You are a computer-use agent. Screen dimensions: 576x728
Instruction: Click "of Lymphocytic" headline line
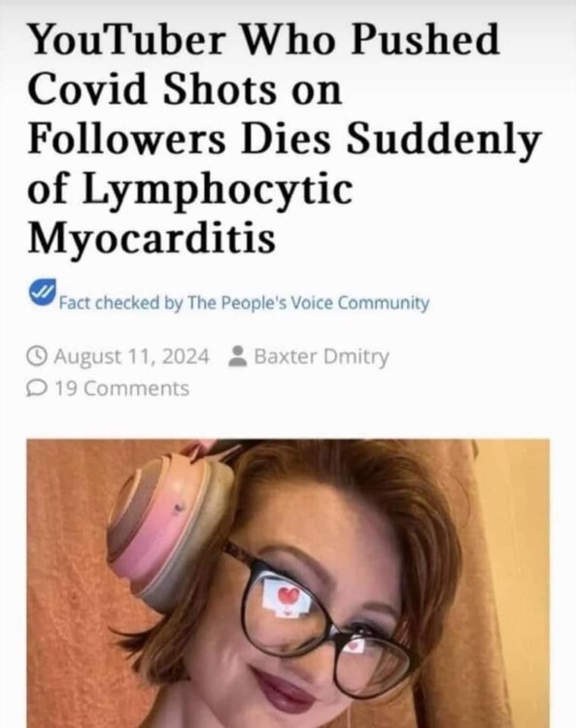pyautogui.click(x=190, y=189)
